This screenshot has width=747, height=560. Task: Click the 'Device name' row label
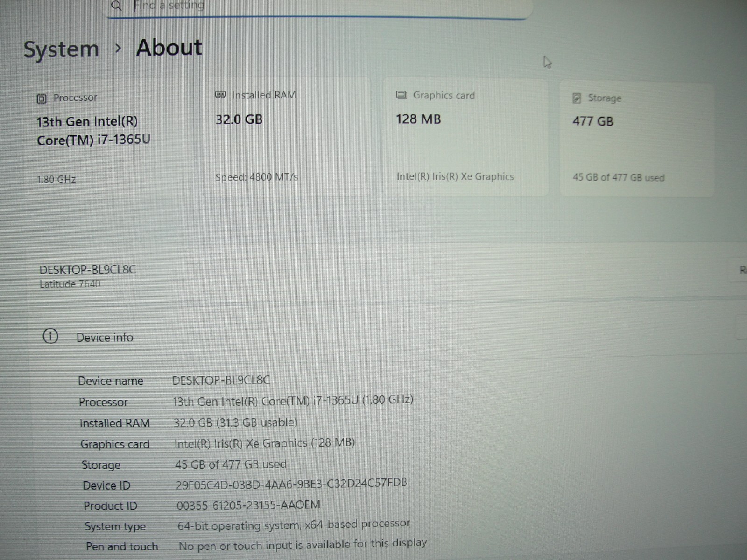[x=111, y=381]
